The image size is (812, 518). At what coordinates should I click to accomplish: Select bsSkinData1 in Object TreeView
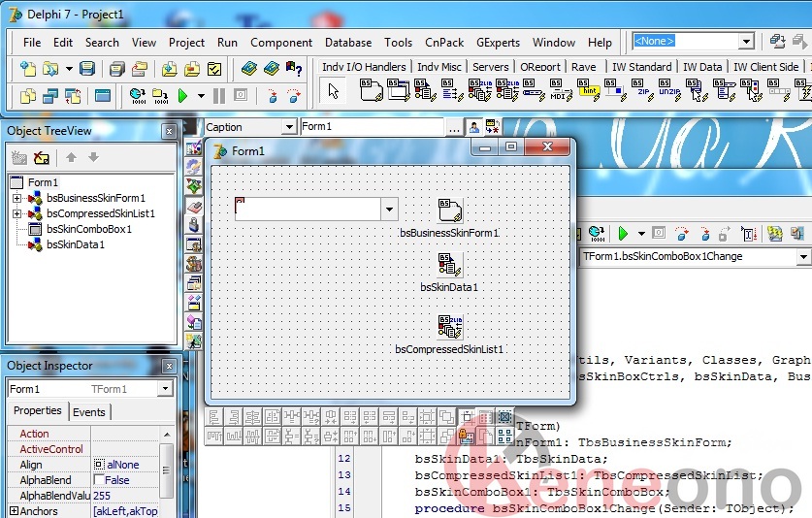click(76, 244)
